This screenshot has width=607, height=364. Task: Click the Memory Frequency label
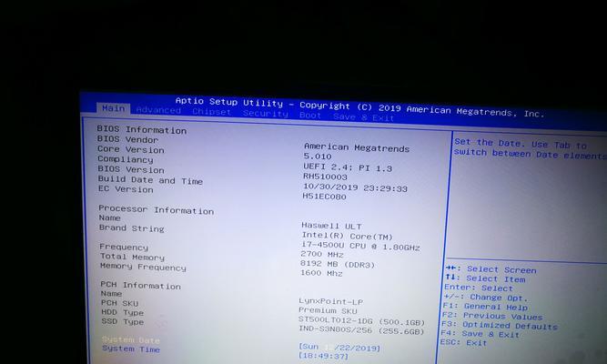pyautogui.click(x=143, y=267)
